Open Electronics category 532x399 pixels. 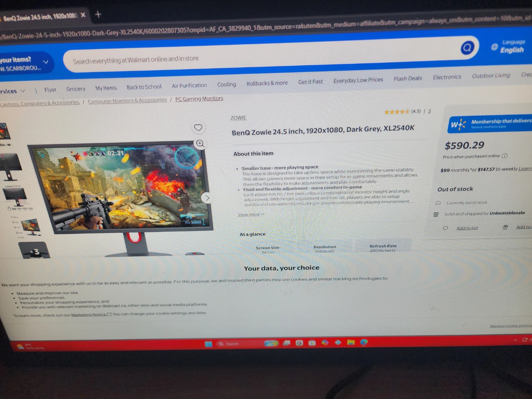447,77
